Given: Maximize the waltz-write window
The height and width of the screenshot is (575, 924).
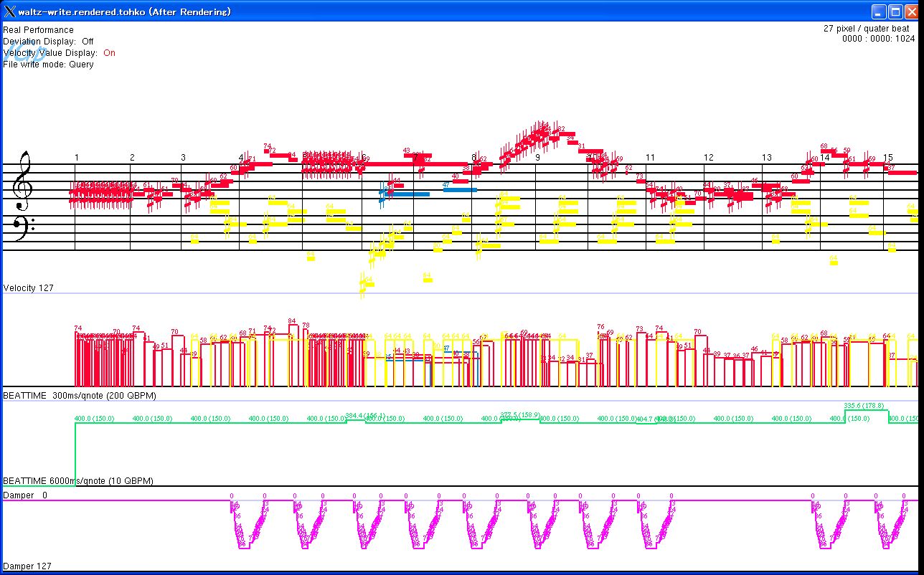Looking at the screenshot, I should 895,11.
